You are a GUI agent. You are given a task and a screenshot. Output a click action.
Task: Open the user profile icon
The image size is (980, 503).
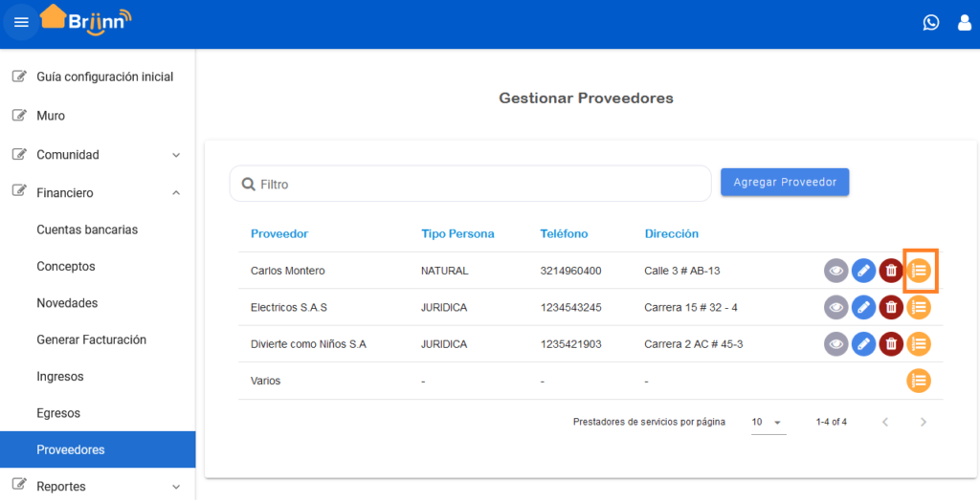[x=965, y=23]
